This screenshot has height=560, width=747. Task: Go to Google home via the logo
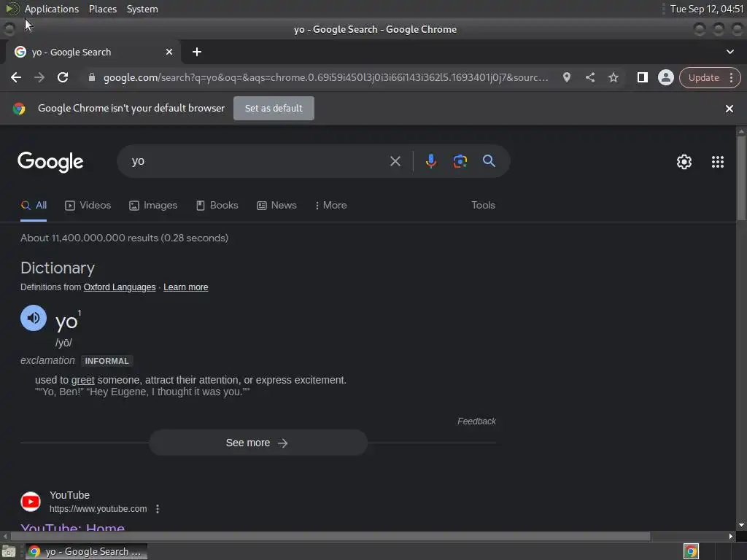50,162
